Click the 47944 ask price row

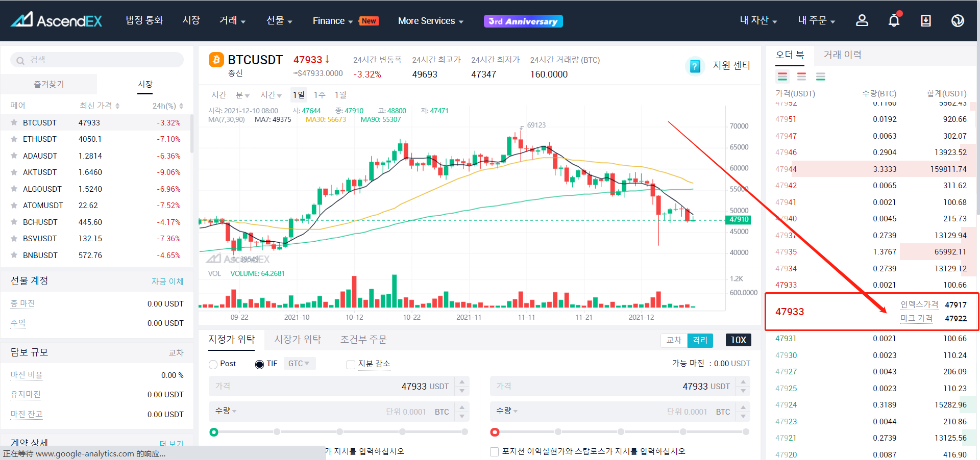tap(871, 169)
